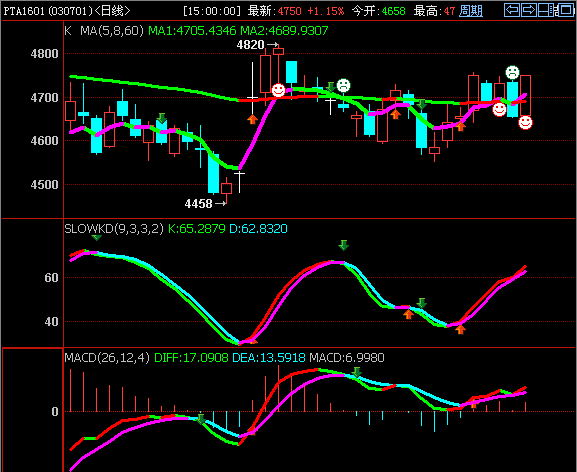Click the 4458 low price annotation

pos(199,203)
